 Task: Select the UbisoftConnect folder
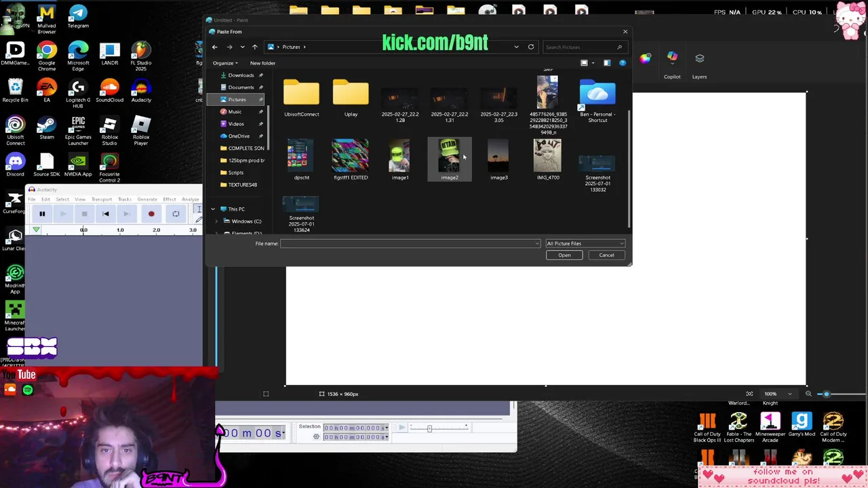301,98
